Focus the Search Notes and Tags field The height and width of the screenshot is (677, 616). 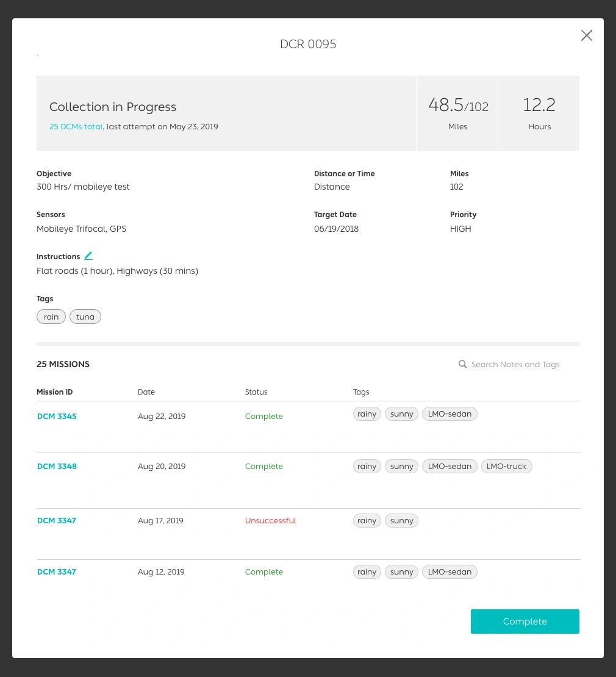click(515, 365)
